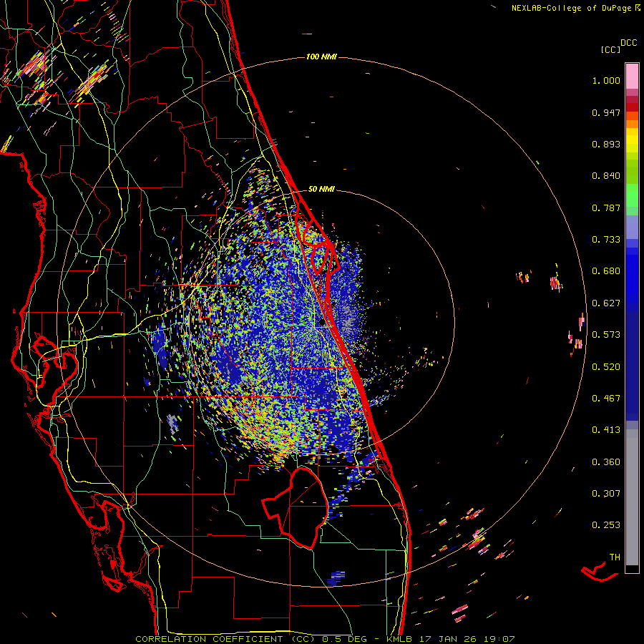Click the 0.893 scale value
644x644 pixels.
(x=606, y=144)
